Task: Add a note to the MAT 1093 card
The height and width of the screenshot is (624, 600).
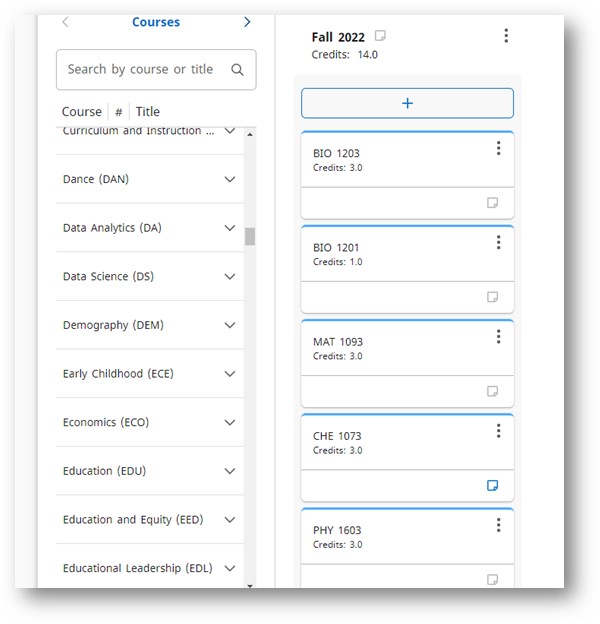Action: 492,391
